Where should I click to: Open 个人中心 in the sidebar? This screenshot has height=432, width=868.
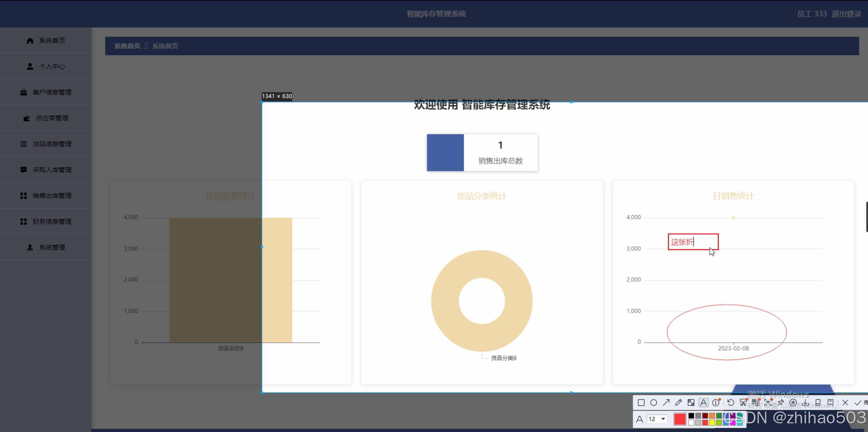(46, 66)
